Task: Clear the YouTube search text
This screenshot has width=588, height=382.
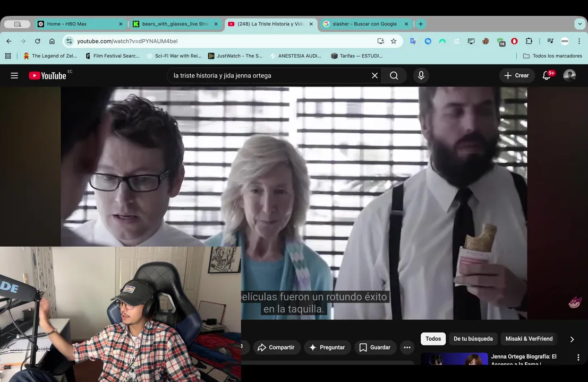Action: [x=374, y=76]
